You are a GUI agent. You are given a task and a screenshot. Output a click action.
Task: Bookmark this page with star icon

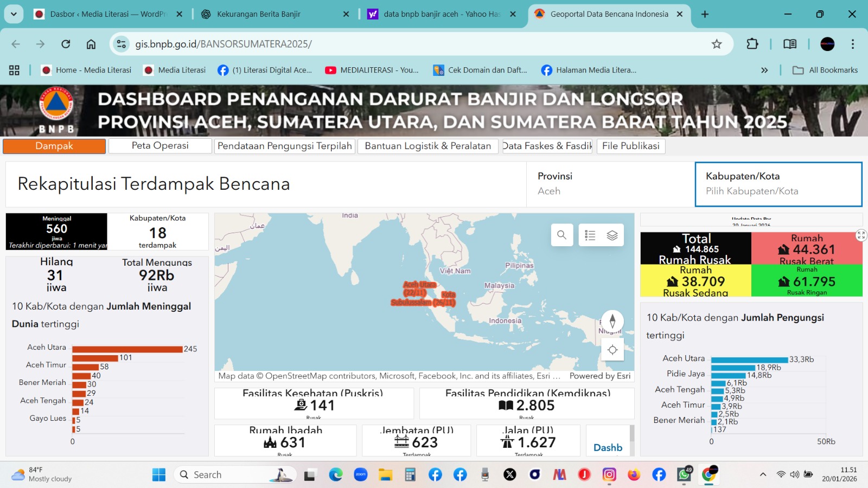[717, 44]
